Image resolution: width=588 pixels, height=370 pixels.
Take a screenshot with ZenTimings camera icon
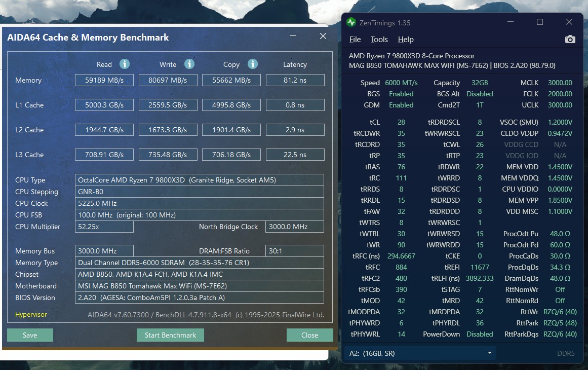(x=570, y=40)
